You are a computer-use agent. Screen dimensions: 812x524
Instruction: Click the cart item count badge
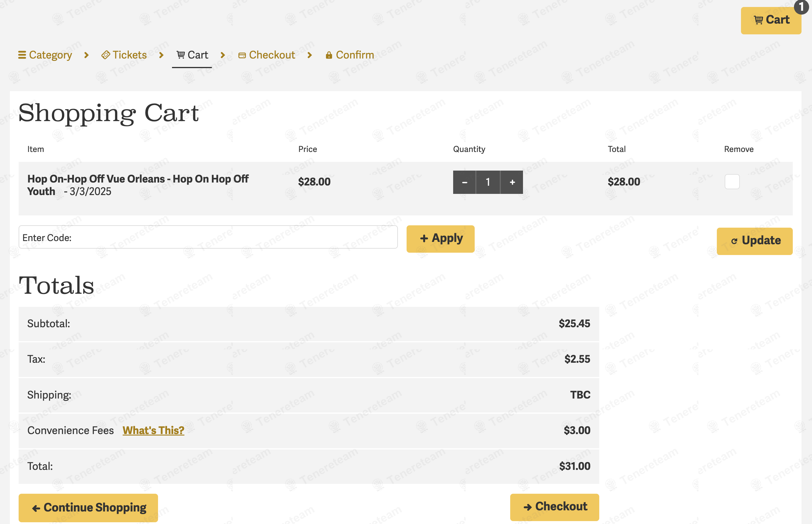click(x=801, y=7)
